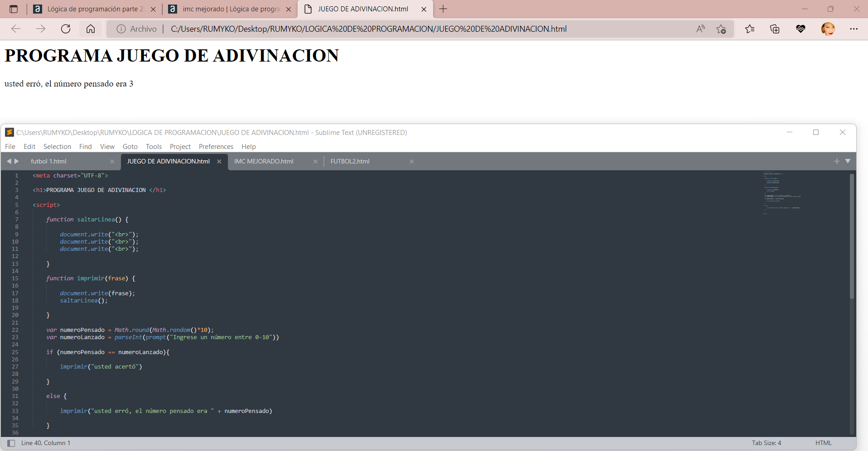
Task: Reload the page in the browser
Action: pos(66,29)
